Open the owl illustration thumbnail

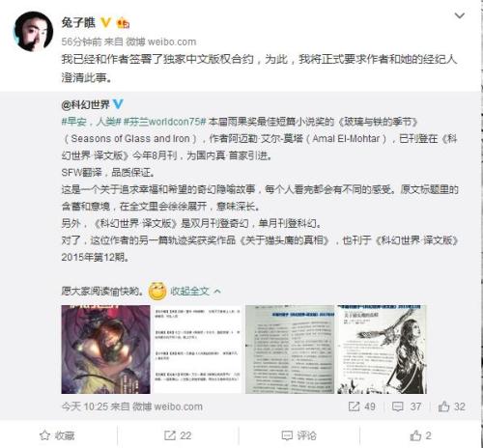[382, 350]
